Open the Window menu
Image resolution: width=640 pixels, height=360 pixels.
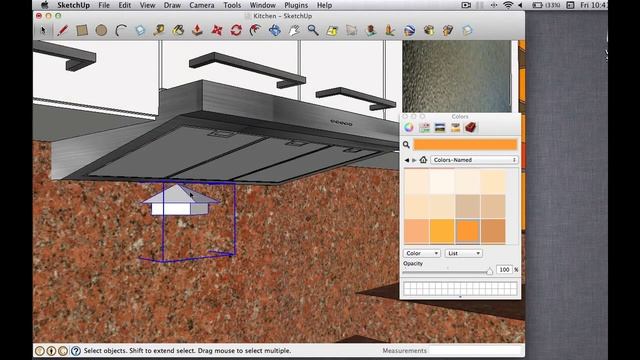(262, 5)
